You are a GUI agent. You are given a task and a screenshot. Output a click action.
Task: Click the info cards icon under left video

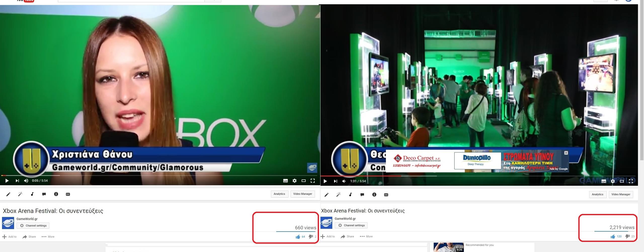pyautogui.click(x=56, y=194)
